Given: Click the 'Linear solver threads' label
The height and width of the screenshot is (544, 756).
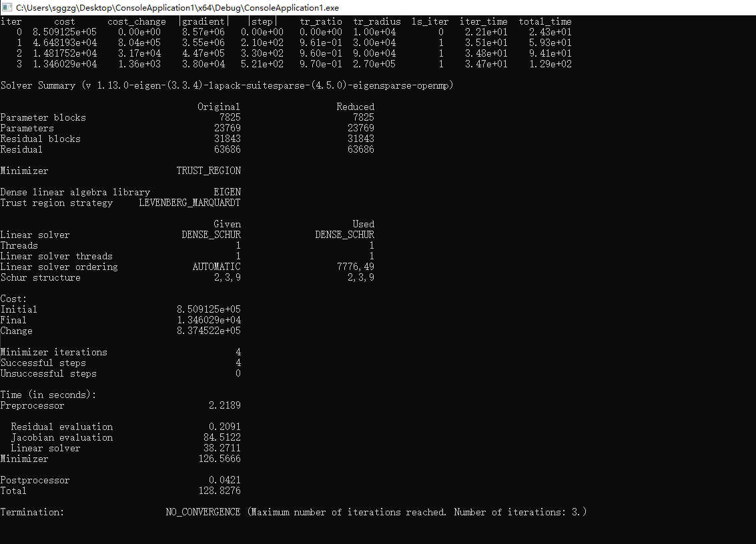Looking at the screenshot, I should (57, 257).
